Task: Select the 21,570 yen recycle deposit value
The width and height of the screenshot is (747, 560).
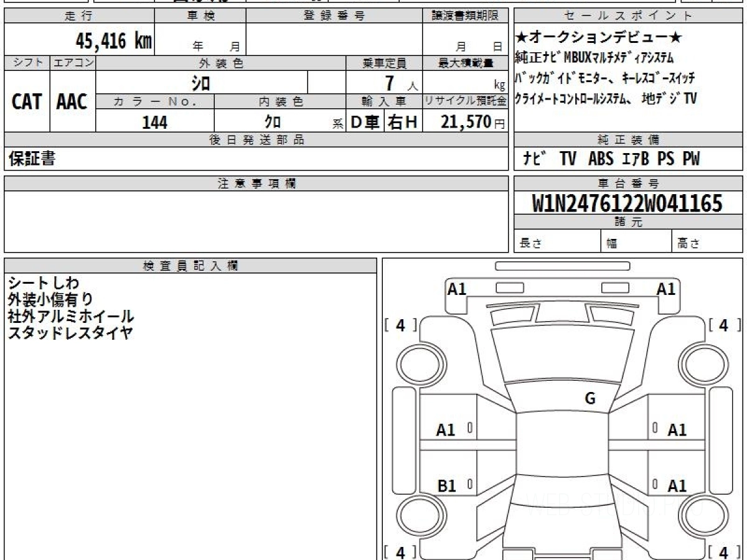Action: 466,123
